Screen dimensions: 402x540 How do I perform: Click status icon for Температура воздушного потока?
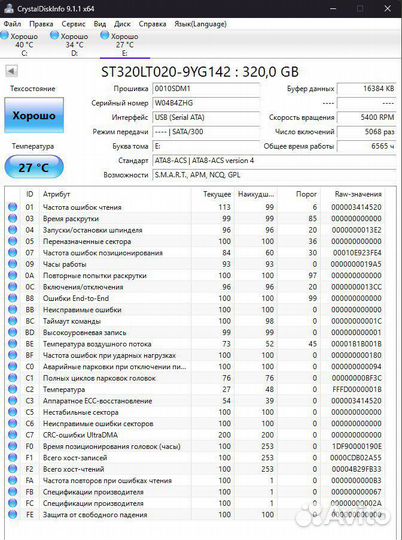point(12,343)
